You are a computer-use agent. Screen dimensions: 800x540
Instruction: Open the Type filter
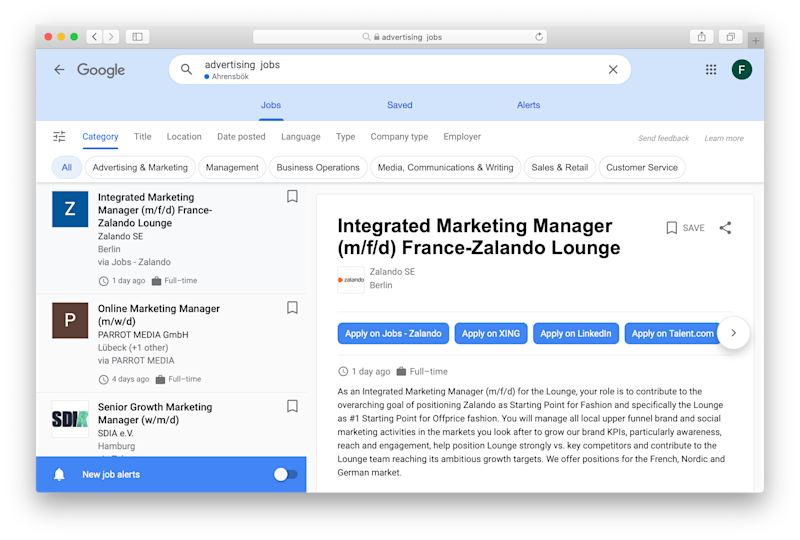click(x=345, y=137)
